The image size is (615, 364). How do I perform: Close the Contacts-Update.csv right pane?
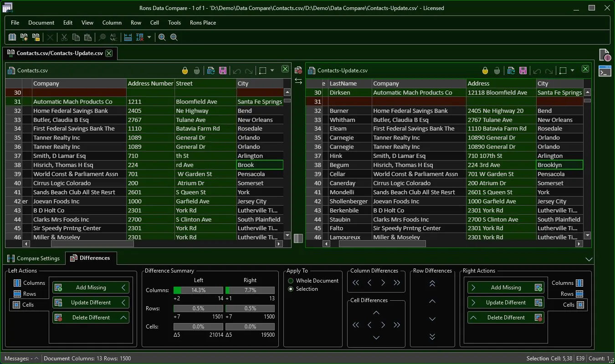(x=585, y=69)
